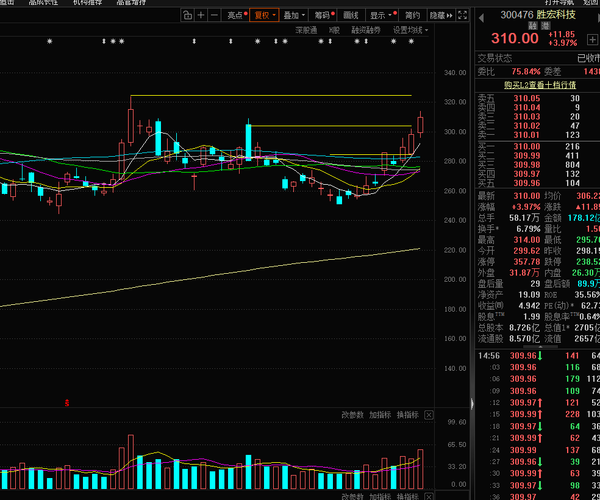Image resolution: width=600 pixels, height=500 pixels.
Task: Click 改参数 in volume indicator panel
Action: tap(352, 415)
